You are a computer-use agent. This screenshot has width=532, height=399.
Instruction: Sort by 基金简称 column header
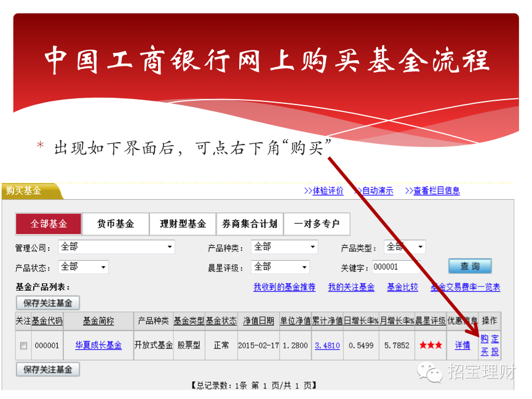(98, 321)
